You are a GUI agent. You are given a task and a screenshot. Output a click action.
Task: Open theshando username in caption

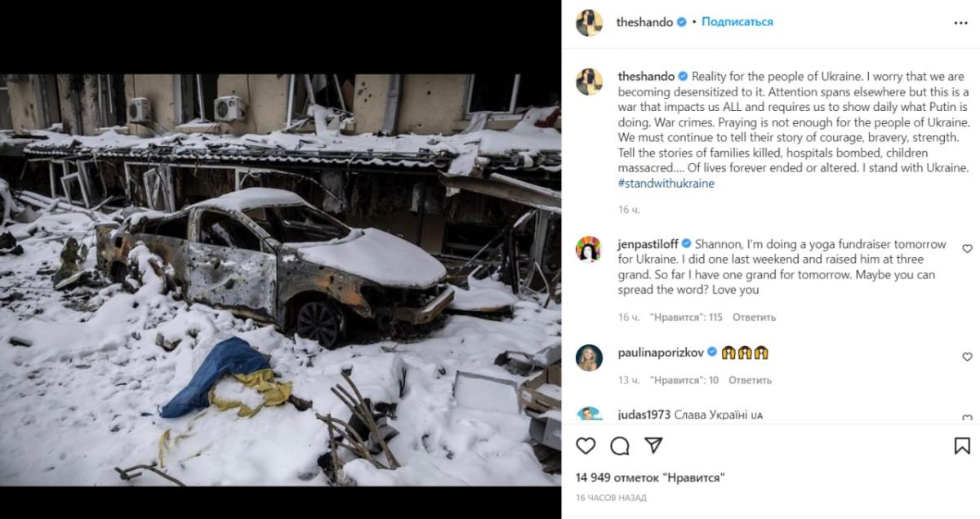[x=645, y=77]
